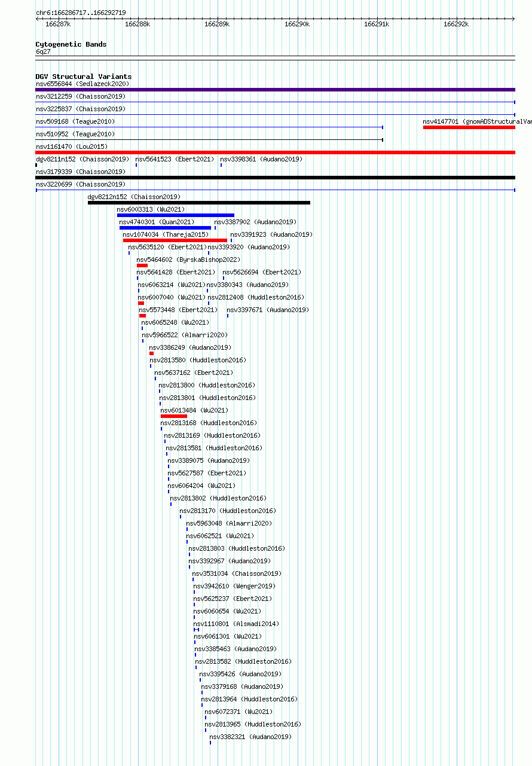The height and width of the screenshot is (766, 532).
Task: Click the Cytogenetic Bands track title
Action: coord(71,44)
